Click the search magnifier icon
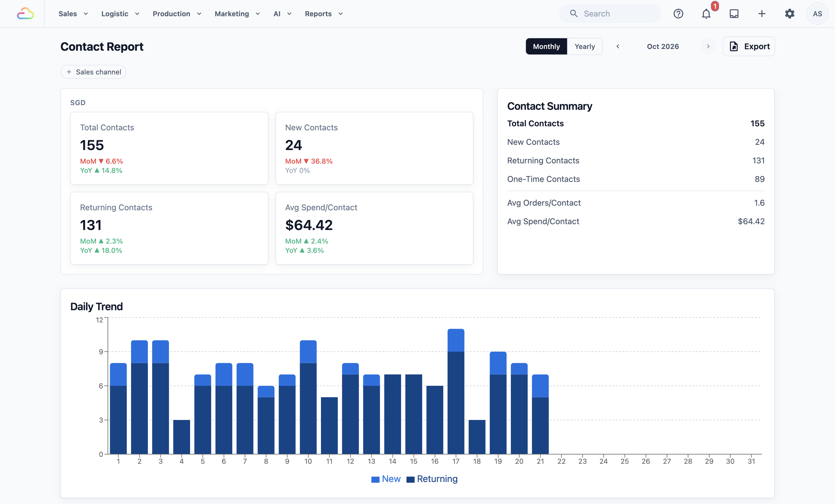The image size is (835, 504). (573, 14)
